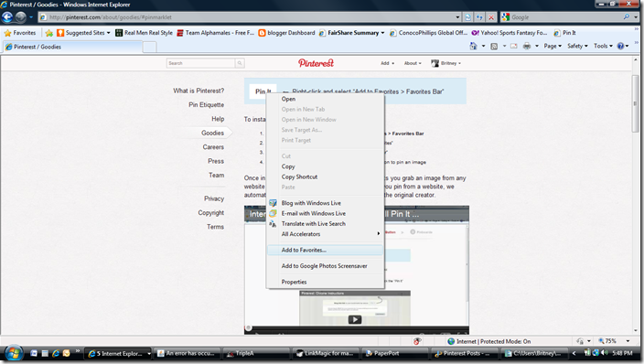
Task: Play the Pinterest Chrome instructions video
Action: tap(355, 319)
